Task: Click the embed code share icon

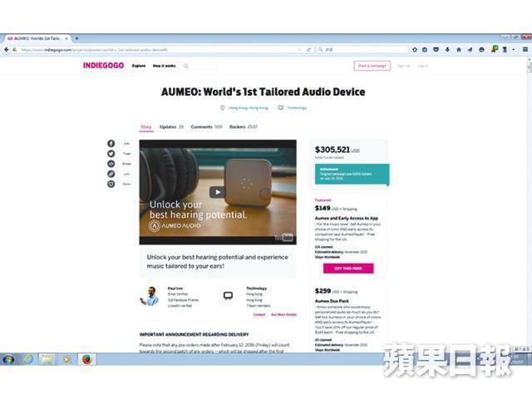Action: tap(111, 164)
